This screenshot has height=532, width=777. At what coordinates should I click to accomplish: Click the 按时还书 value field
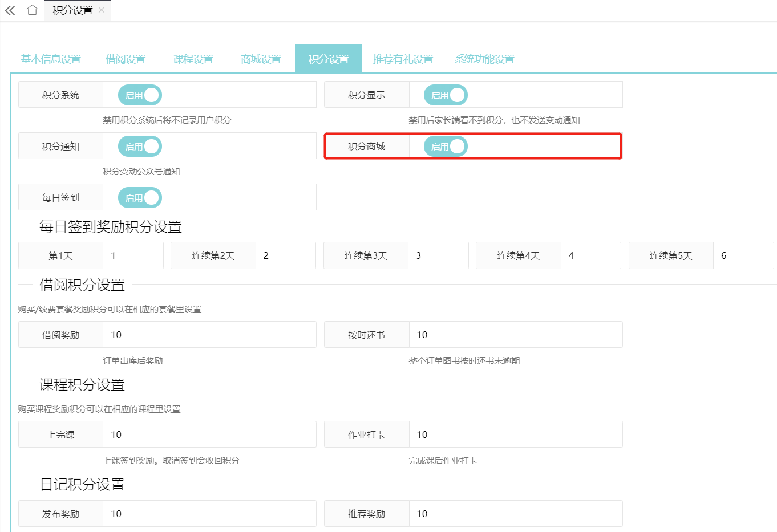click(516, 335)
